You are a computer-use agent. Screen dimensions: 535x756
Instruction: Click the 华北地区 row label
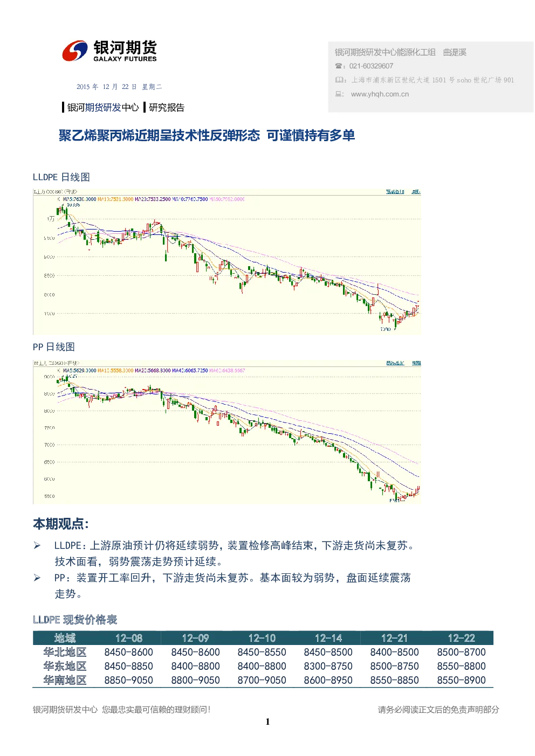pos(65,652)
